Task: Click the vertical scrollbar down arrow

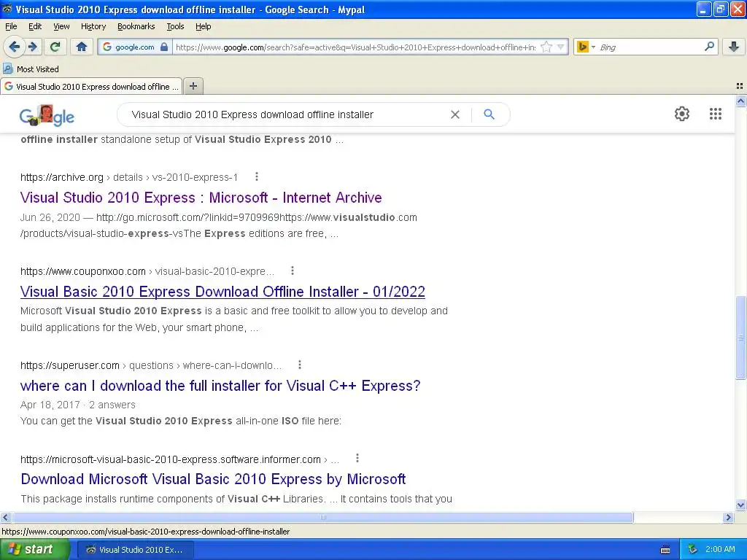Action: click(740, 505)
